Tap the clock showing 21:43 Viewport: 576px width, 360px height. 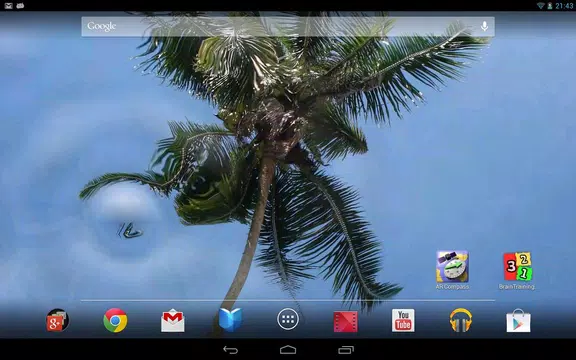pyautogui.click(x=564, y=6)
